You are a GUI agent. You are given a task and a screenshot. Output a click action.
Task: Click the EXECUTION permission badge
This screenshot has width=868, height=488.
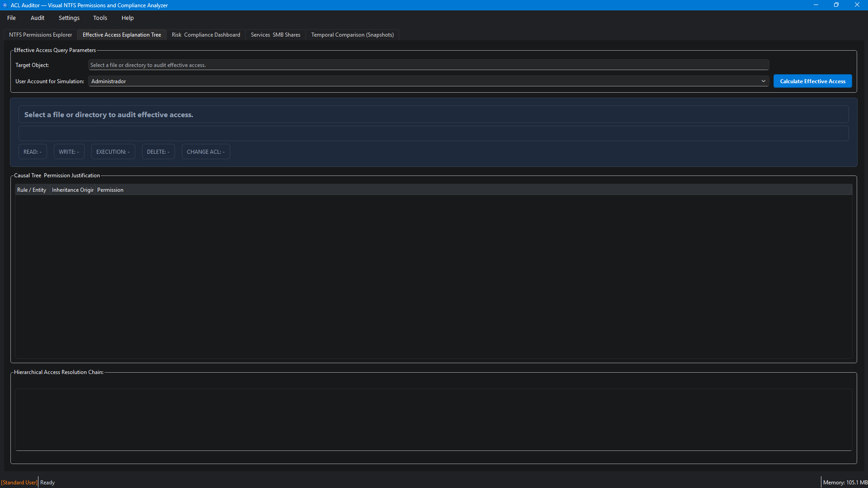tap(113, 152)
